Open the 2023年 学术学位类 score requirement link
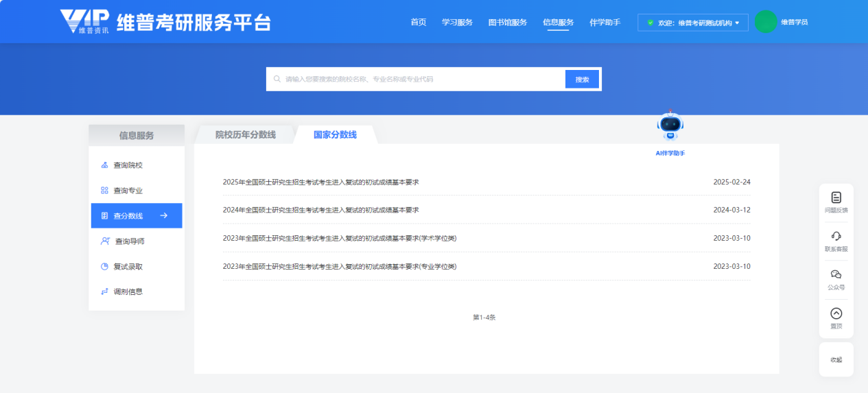868x393 pixels. click(x=339, y=239)
